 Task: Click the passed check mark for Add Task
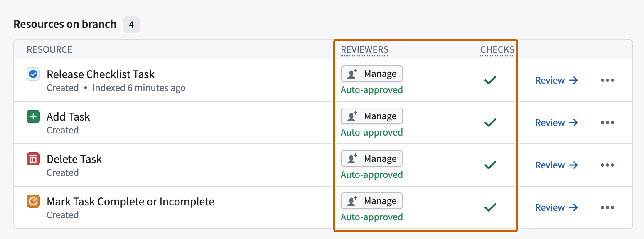(490, 123)
